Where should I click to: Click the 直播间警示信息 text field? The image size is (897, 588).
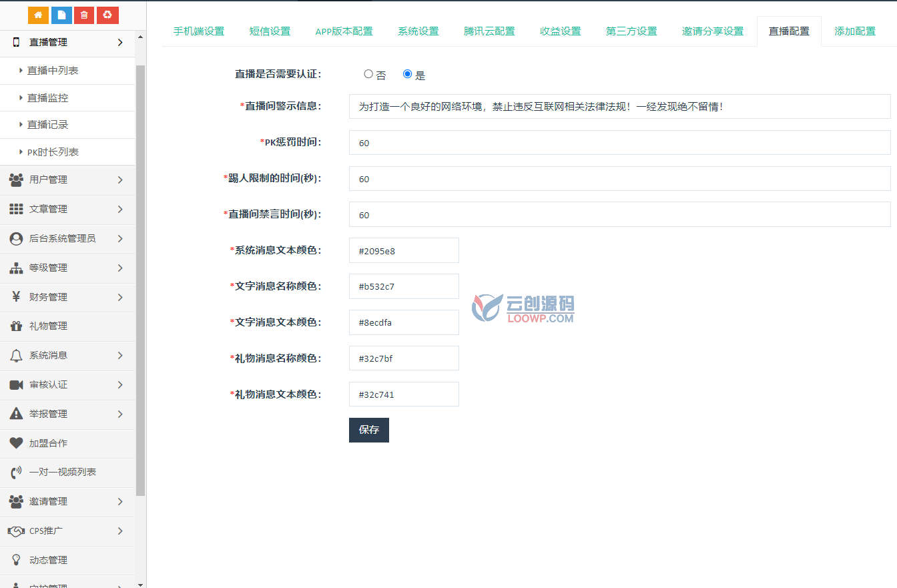(620, 106)
